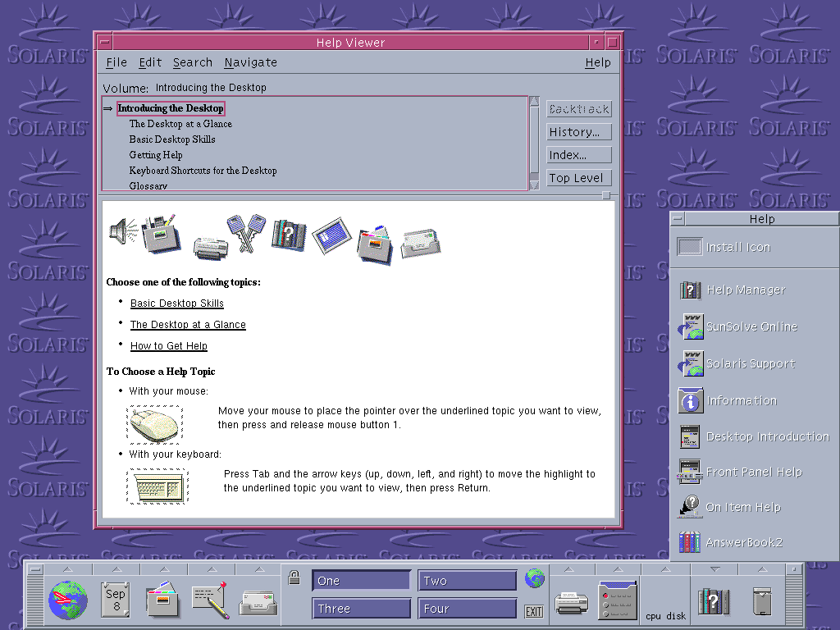Select Keyboard Shortcuts for the Desktop topic

pos(203,171)
